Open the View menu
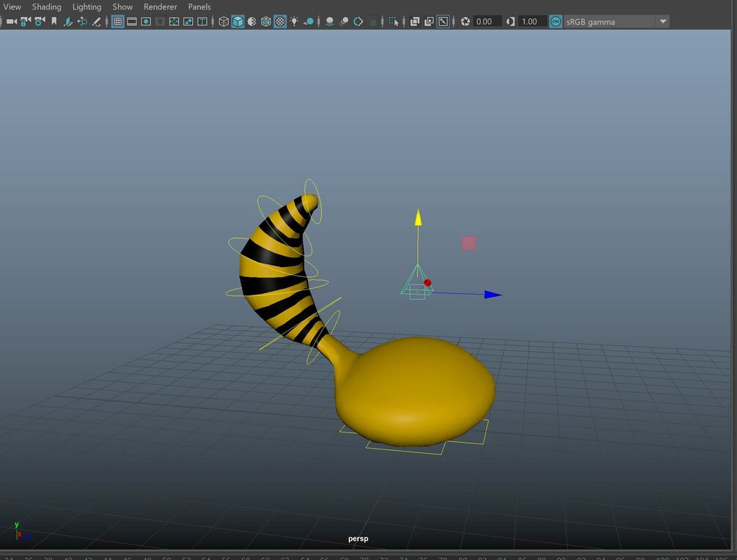The width and height of the screenshot is (737, 560). (x=12, y=7)
